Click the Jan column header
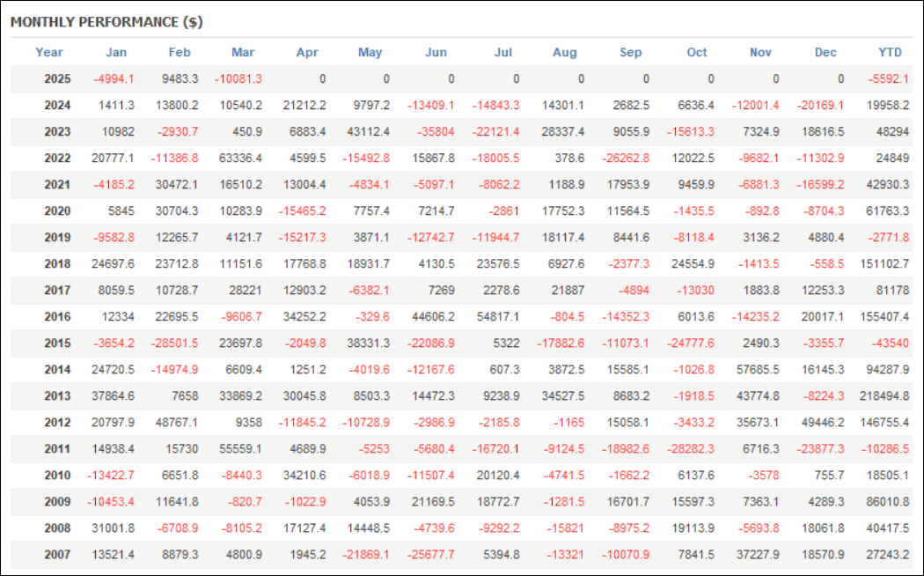The width and height of the screenshot is (924, 576). click(x=116, y=53)
